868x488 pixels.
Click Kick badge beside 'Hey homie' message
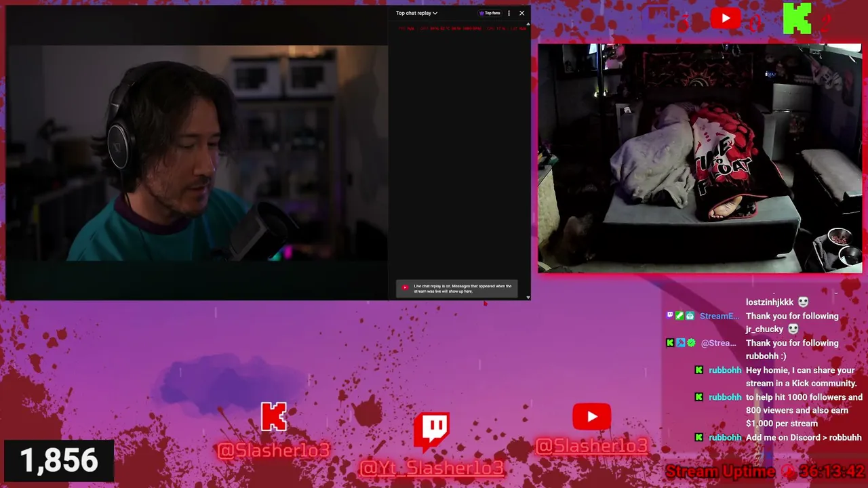(699, 370)
